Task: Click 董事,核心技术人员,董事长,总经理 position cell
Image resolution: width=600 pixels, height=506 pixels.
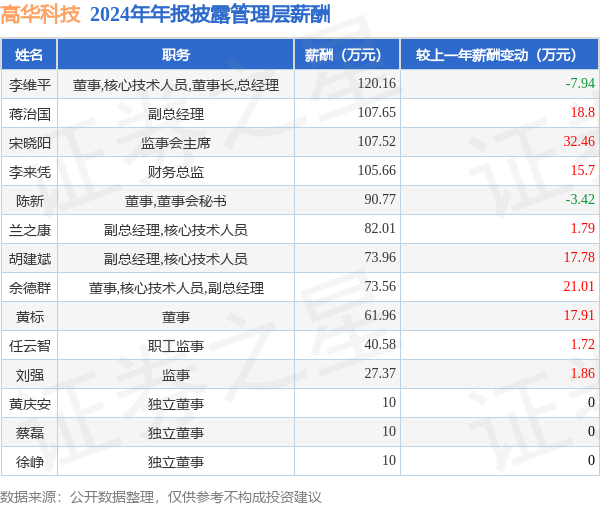Action: pyautogui.click(x=176, y=85)
